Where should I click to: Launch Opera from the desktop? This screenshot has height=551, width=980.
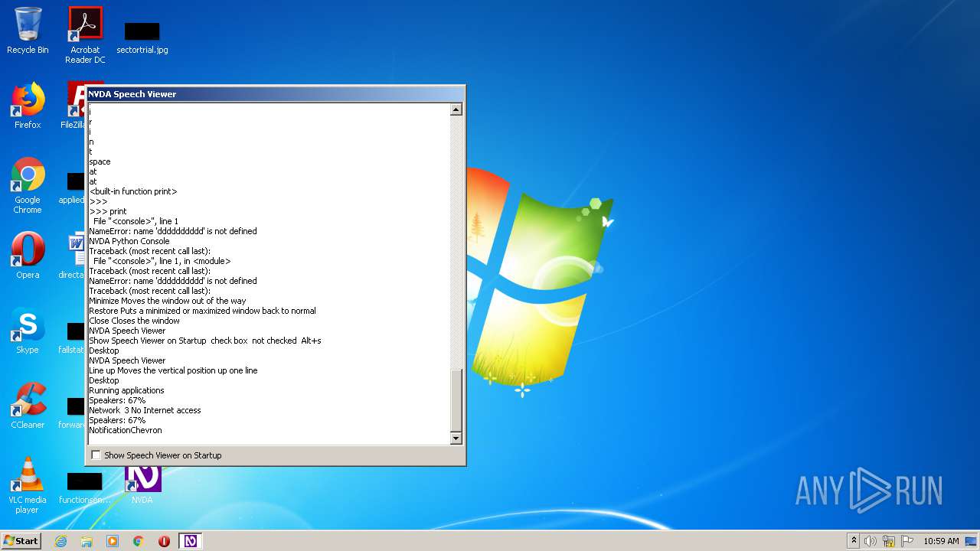[28, 255]
